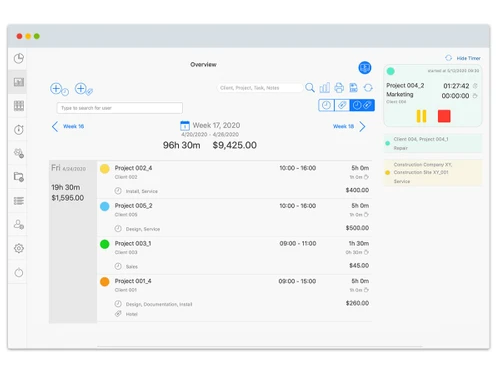Show only time entries with clock toggle
500x375 pixels.
coord(326,105)
